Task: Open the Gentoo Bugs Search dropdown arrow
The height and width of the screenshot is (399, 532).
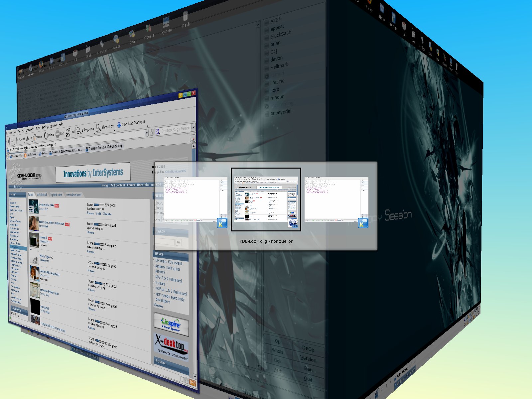Action: (194, 127)
